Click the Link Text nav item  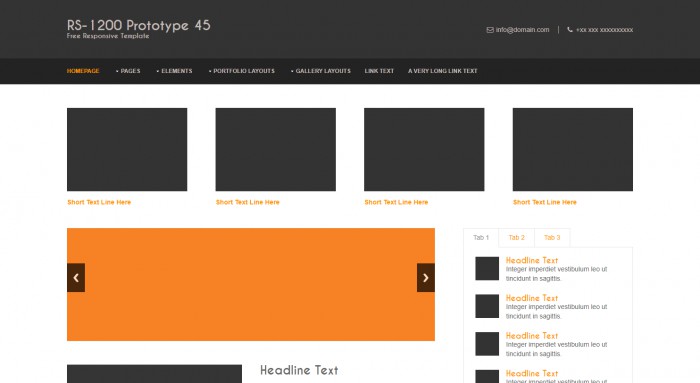tap(379, 71)
